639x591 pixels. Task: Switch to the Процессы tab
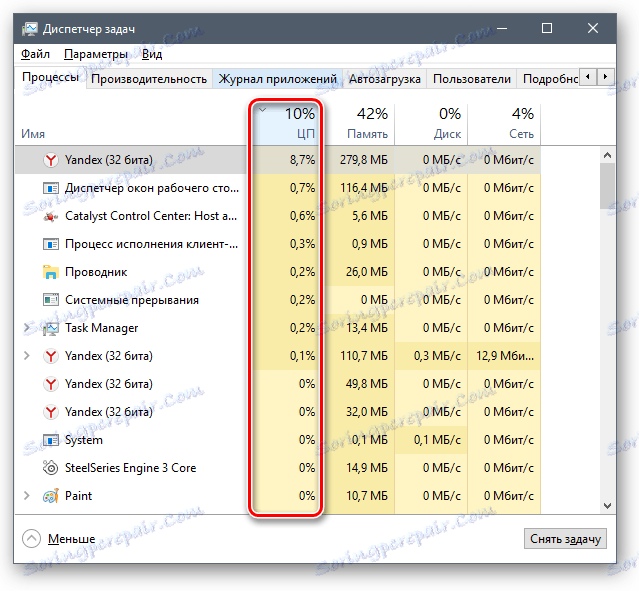(x=51, y=77)
